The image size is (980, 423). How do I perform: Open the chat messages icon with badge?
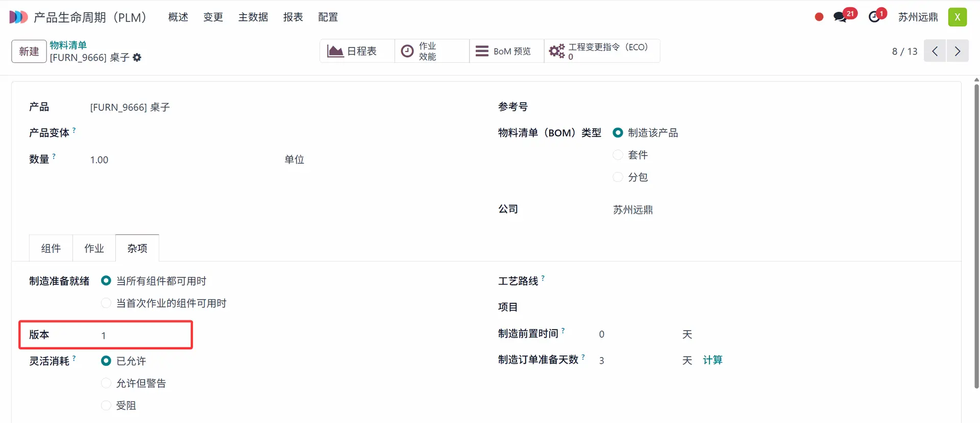[840, 17]
